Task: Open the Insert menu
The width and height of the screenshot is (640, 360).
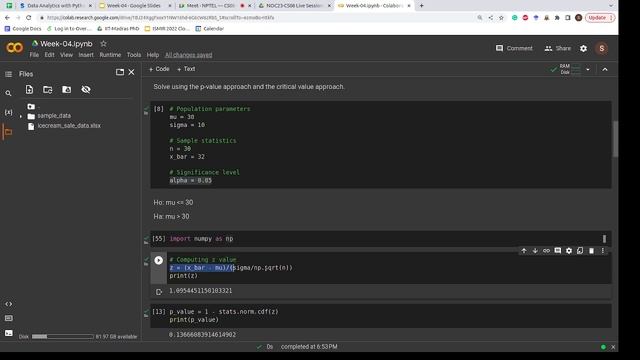Action: pyautogui.click(x=86, y=55)
